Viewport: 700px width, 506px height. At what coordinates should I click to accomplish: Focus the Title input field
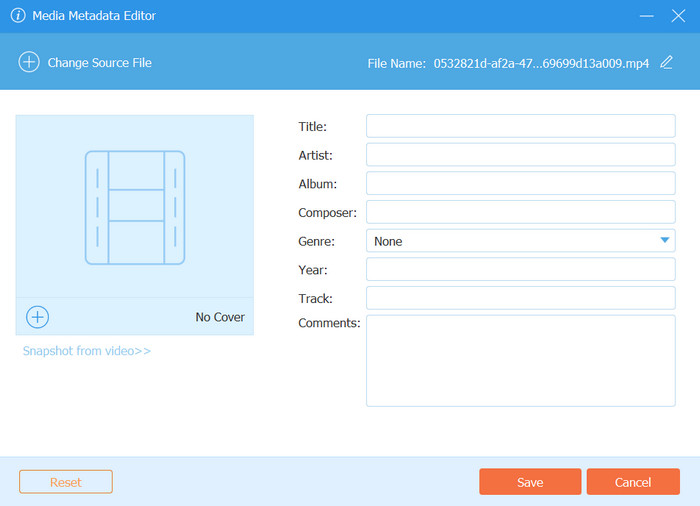click(x=520, y=126)
